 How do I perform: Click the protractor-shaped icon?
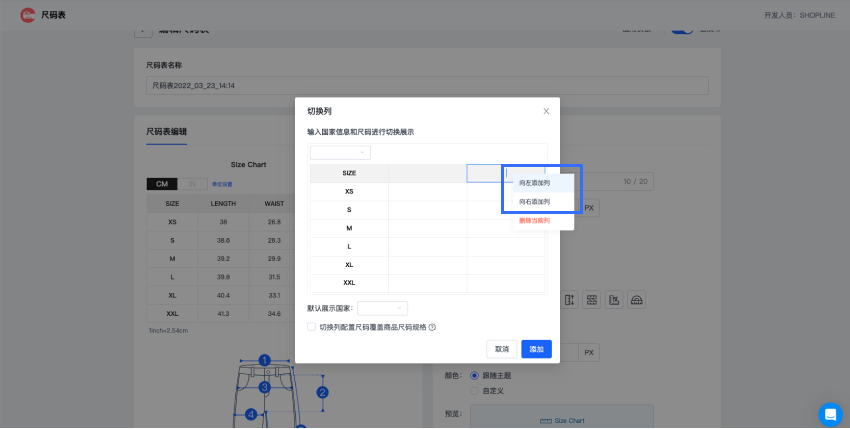click(638, 300)
